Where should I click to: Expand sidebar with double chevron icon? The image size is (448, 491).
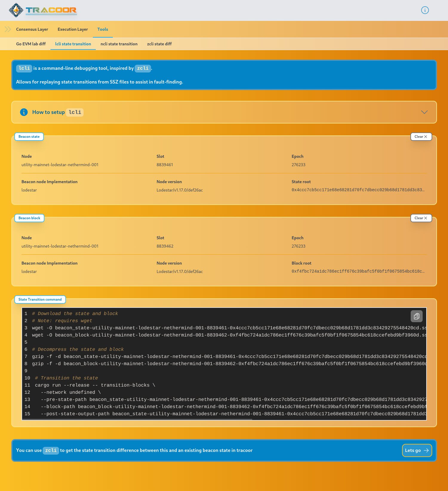[x=8, y=29]
